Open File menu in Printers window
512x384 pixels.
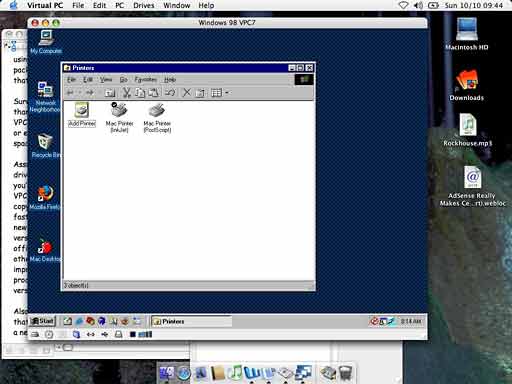pyautogui.click(x=71, y=80)
